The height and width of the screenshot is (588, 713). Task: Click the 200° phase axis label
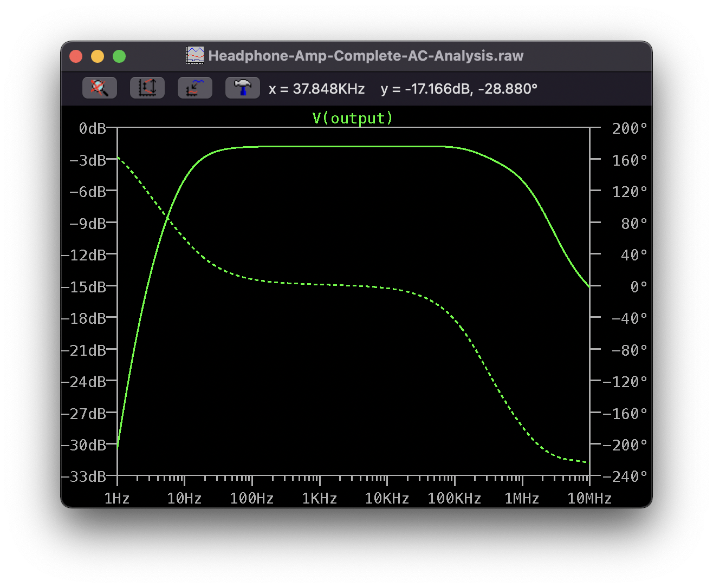[x=630, y=128]
